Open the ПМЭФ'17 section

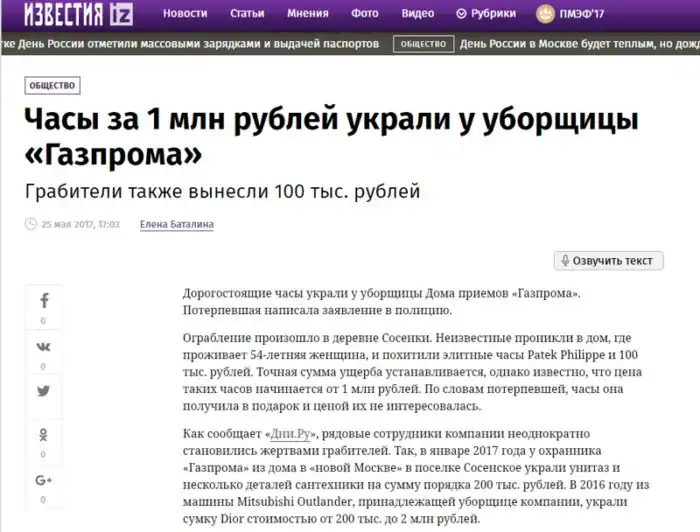603,14
